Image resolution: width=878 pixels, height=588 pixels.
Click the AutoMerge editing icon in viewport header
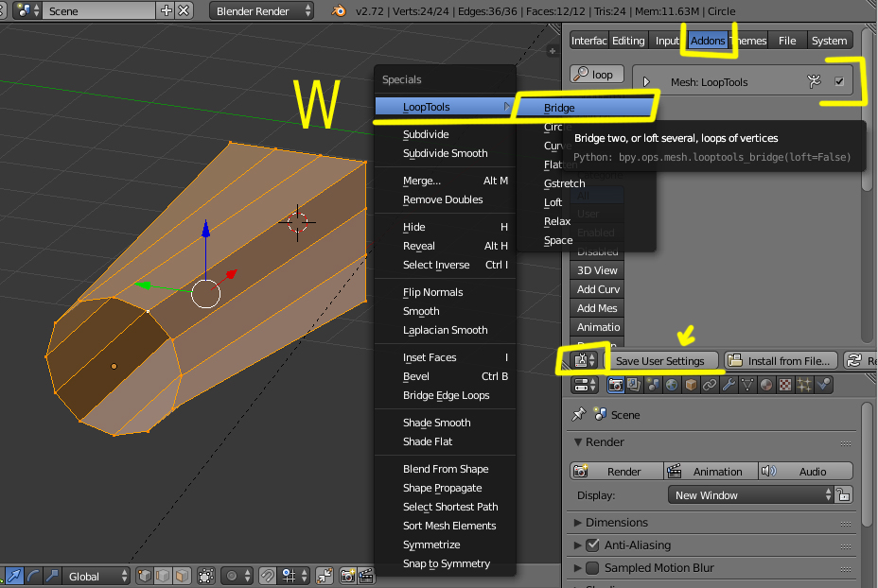(325, 576)
